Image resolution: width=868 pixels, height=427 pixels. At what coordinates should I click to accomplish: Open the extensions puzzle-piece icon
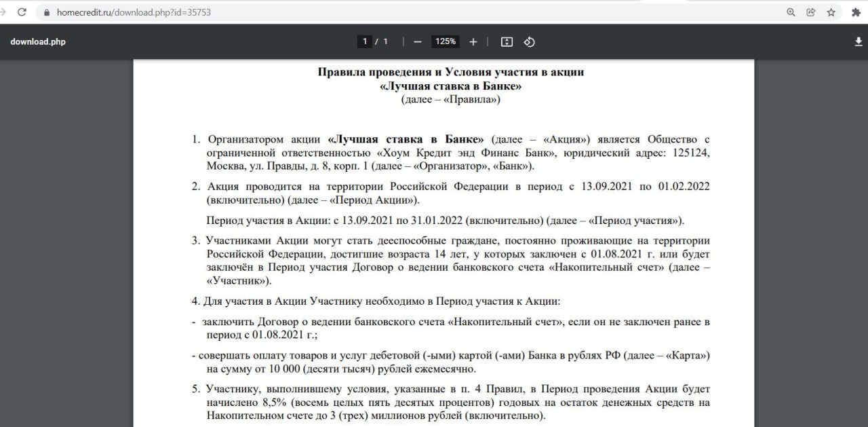point(856,12)
